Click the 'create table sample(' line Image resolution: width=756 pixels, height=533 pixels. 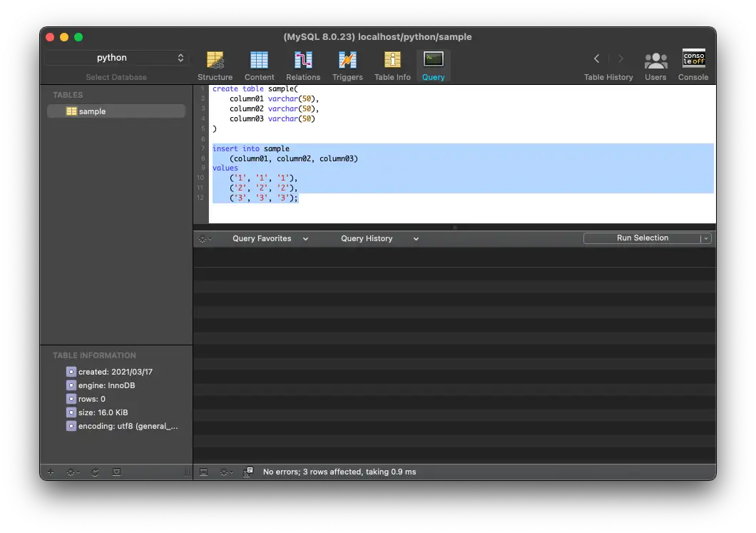click(x=255, y=88)
